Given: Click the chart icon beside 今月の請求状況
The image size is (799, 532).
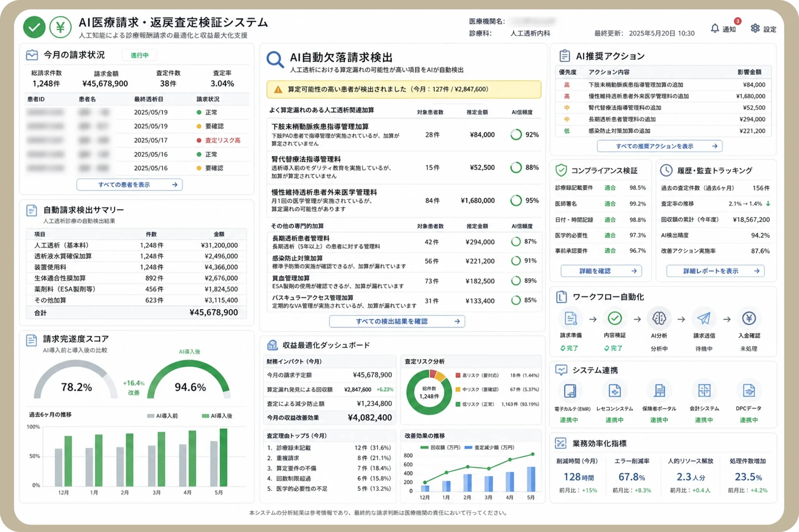Looking at the screenshot, I should 32,55.
